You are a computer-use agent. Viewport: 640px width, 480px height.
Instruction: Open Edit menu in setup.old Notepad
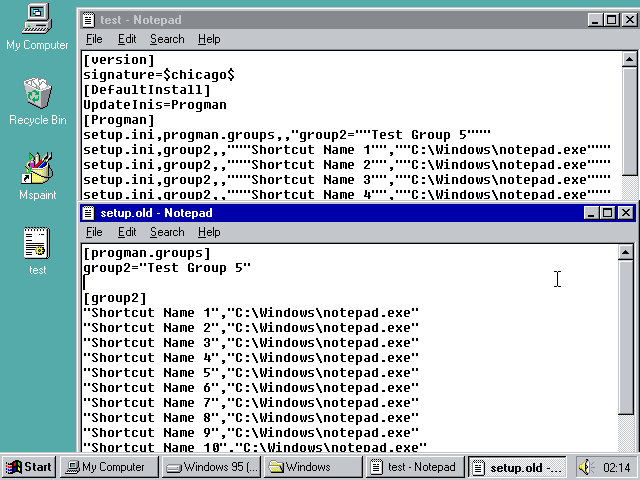pyautogui.click(x=127, y=232)
